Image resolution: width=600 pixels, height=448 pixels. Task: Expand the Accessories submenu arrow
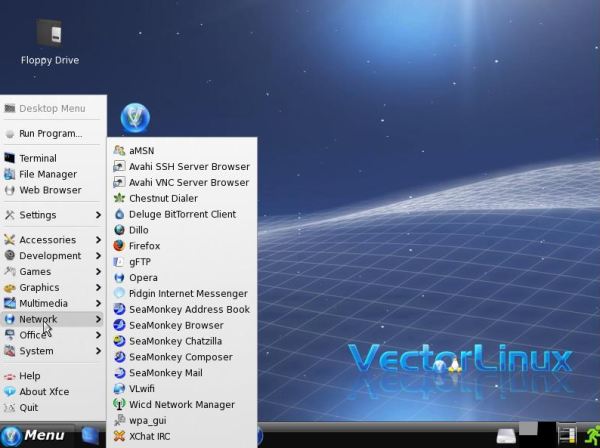tap(98, 240)
